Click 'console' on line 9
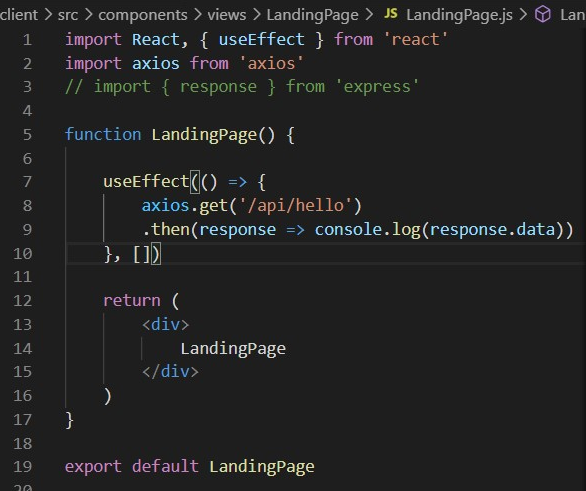The image size is (586, 491). tap(348, 229)
